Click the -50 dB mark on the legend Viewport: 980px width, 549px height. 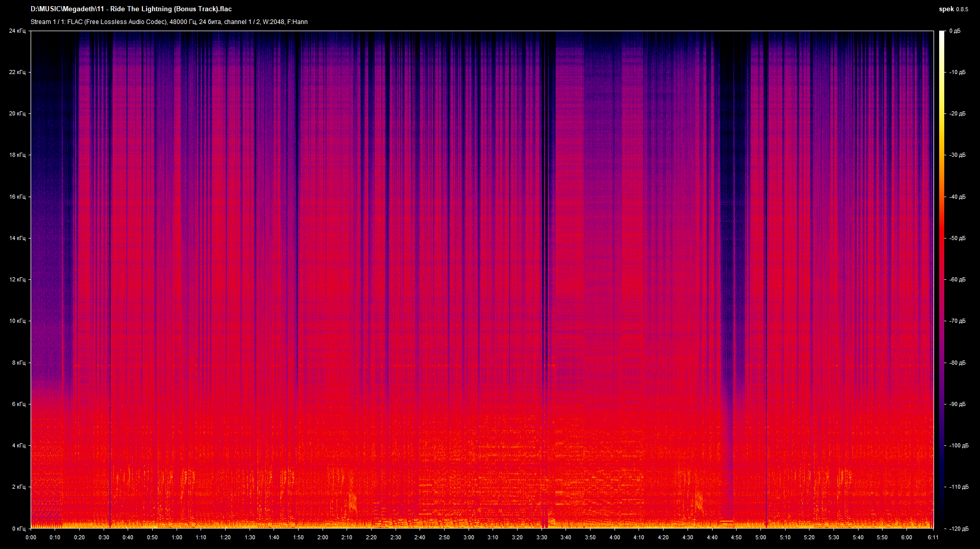tap(958, 237)
